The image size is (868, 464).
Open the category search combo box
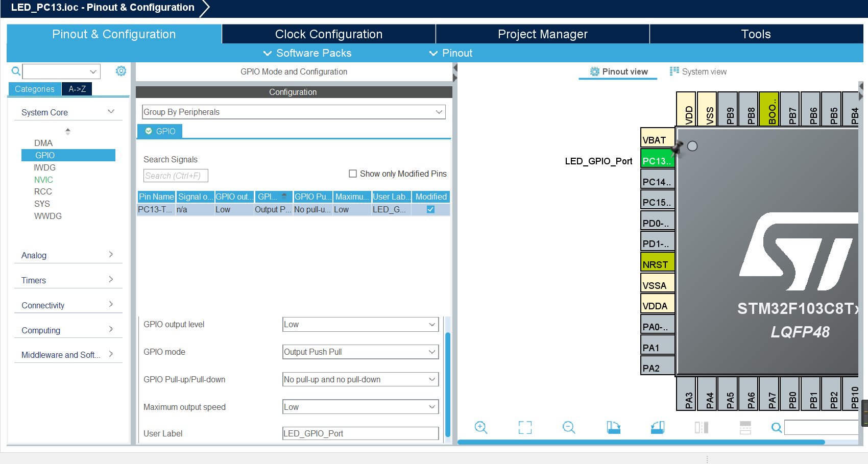(61, 71)
